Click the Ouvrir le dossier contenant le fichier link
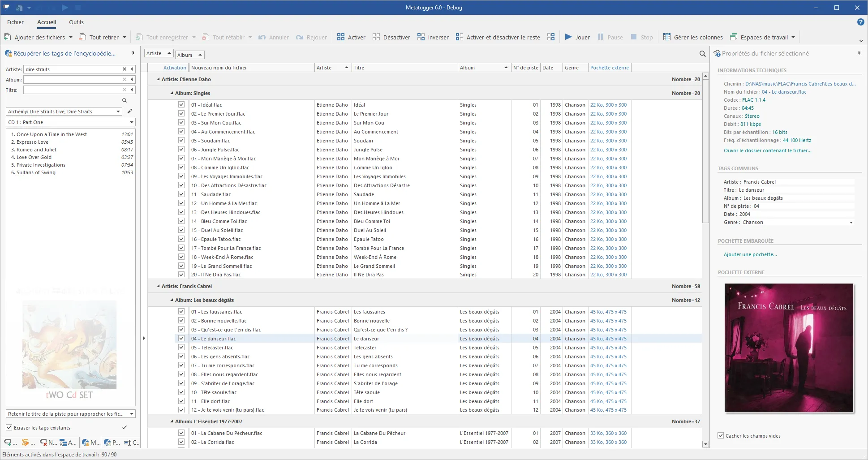The image size is (868, 460). [x=767, y=150]
